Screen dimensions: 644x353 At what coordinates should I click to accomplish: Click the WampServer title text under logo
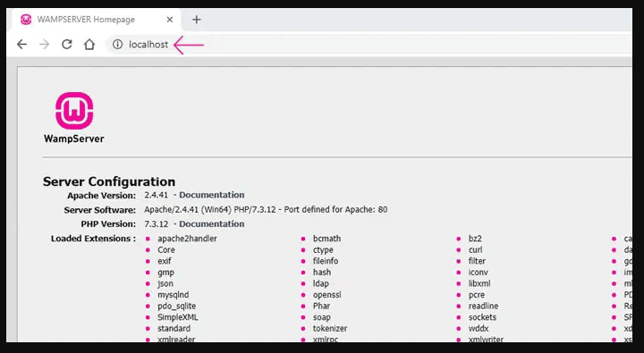pos(74,139)
